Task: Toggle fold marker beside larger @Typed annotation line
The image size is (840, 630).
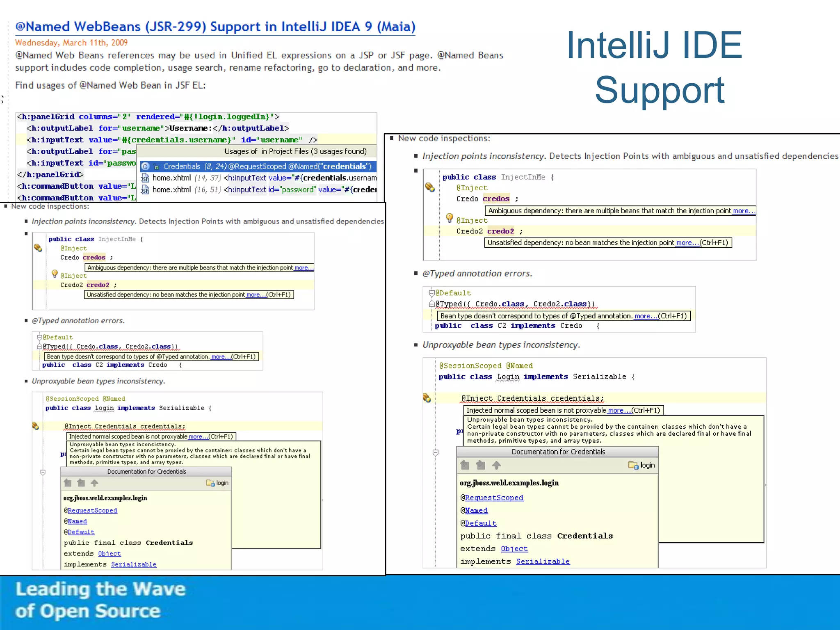Action: click(431, 304)
